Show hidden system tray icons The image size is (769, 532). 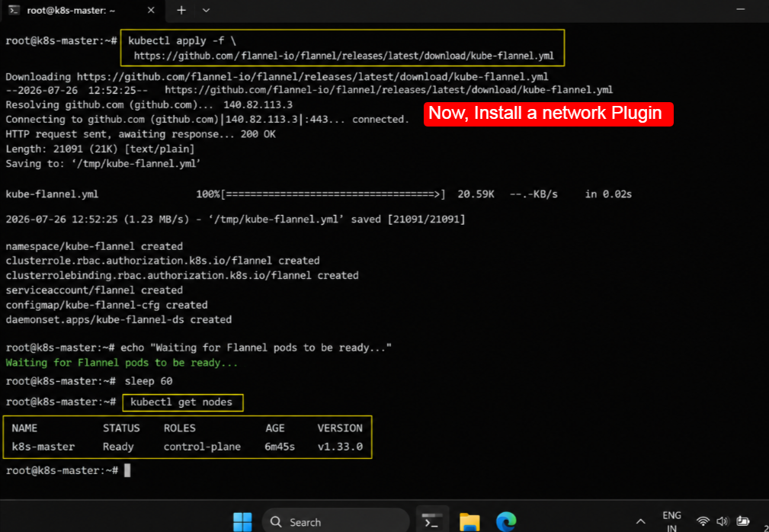pyautogui.click(x=640, y=521)
